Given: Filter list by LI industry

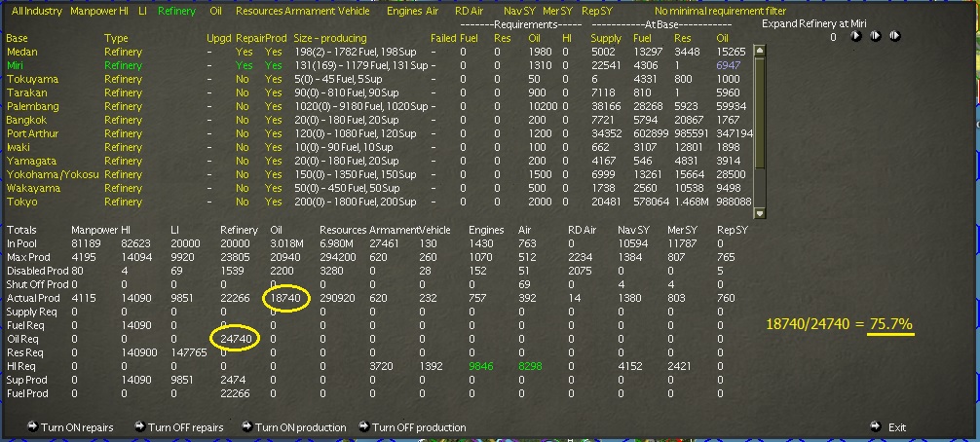Looking at the screenshot, I should 142,12.
